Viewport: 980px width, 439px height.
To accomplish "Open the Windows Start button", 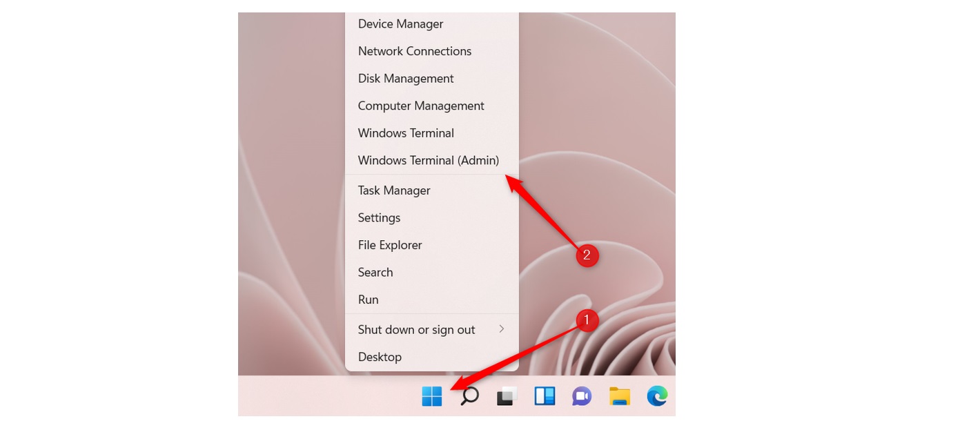I will point(432,396).
